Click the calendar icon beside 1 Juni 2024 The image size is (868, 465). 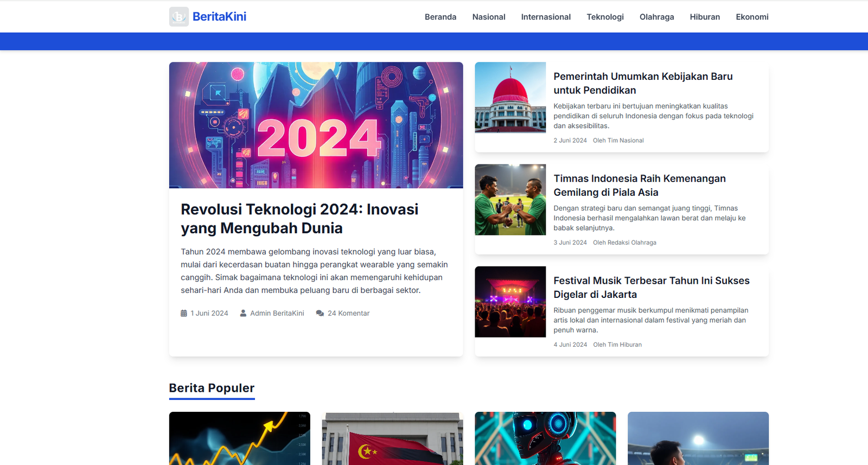coord(184,313)
